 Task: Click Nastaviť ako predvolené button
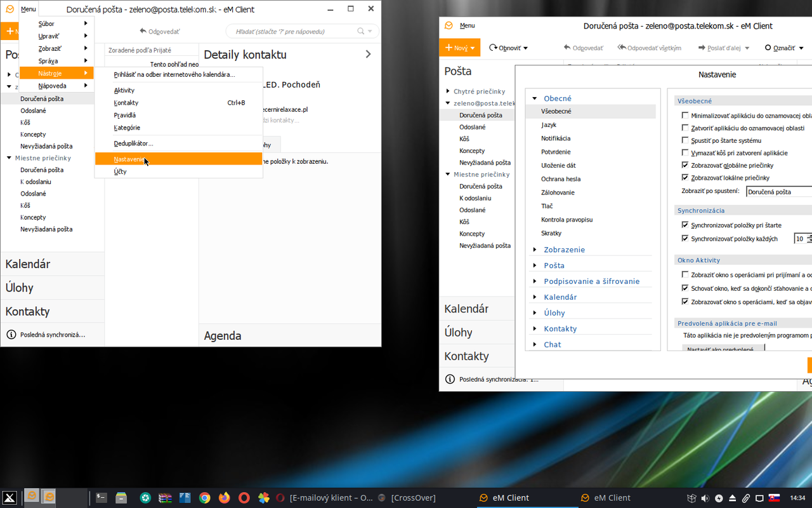point(723,349)
